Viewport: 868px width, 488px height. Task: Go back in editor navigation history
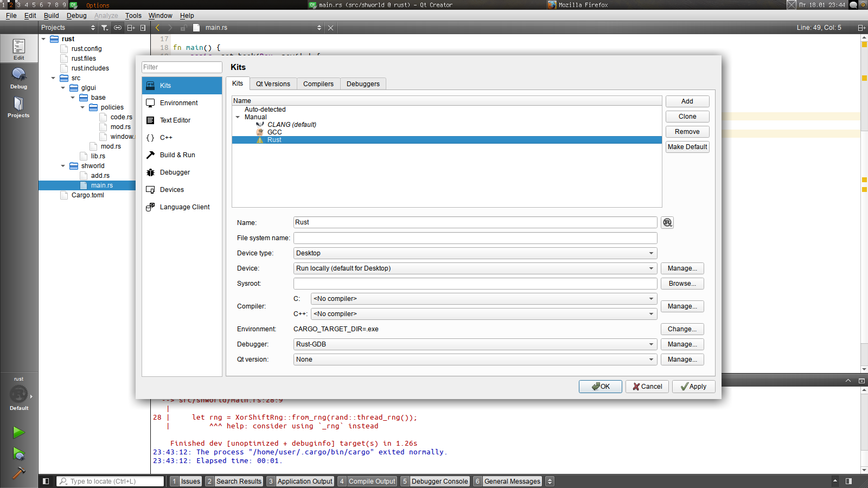(x=158, y=28)
